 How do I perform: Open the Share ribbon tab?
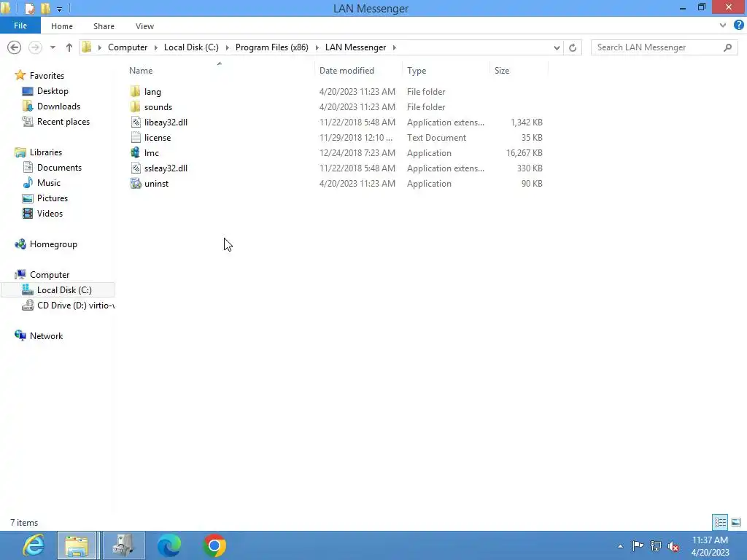[104, 26]
